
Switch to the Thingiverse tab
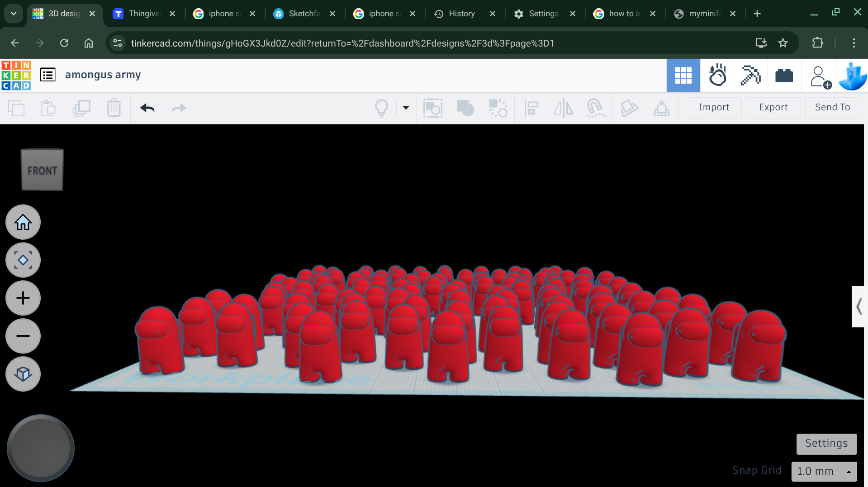point(144,14)
